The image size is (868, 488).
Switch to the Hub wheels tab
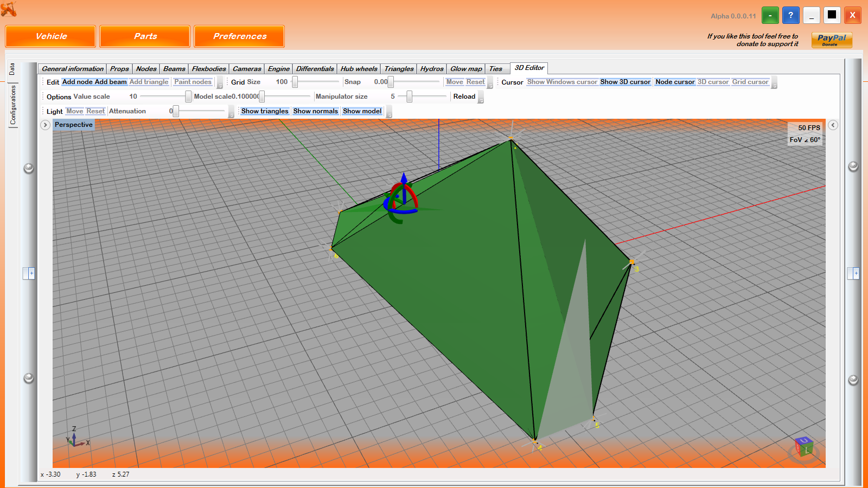pyautogui.click(x=359, y=69)
